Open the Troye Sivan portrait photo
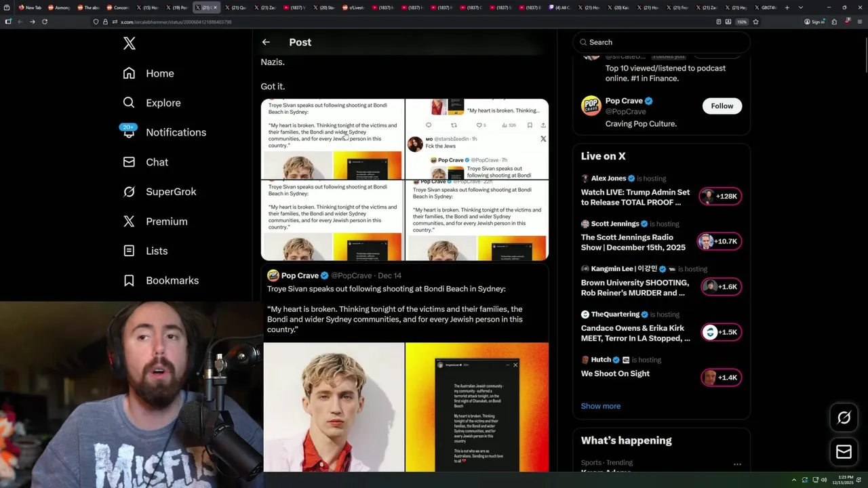 [334, 407]
